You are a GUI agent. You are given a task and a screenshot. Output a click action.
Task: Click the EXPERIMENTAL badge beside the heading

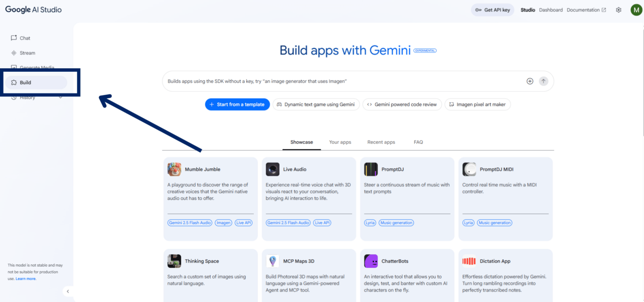click(425, 50)
